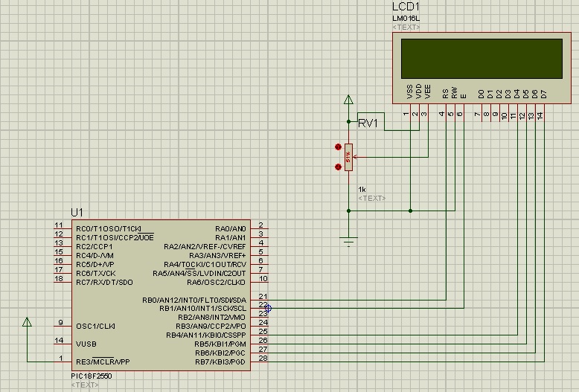The image size is (579, 392).
Task: Click pin number 9 beside OSC1/CLKI
Action: click(60, 323)
